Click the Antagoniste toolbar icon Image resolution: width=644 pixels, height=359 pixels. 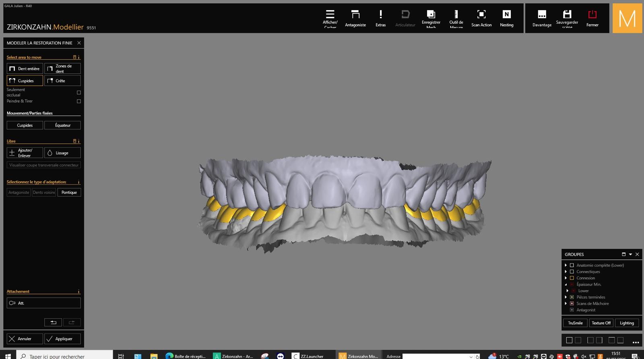355,19
